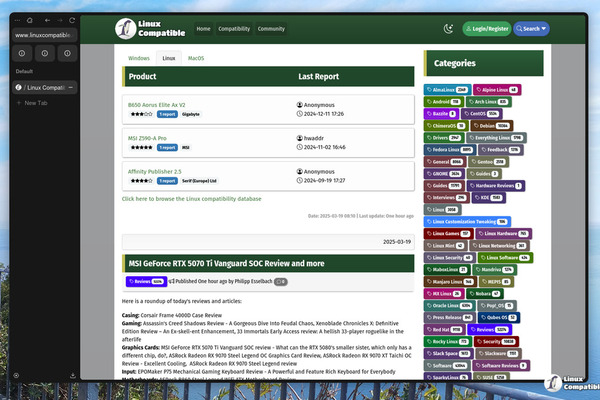600x400 pixels.
Task: Open the Search dropdown
Action: (532, 29)
